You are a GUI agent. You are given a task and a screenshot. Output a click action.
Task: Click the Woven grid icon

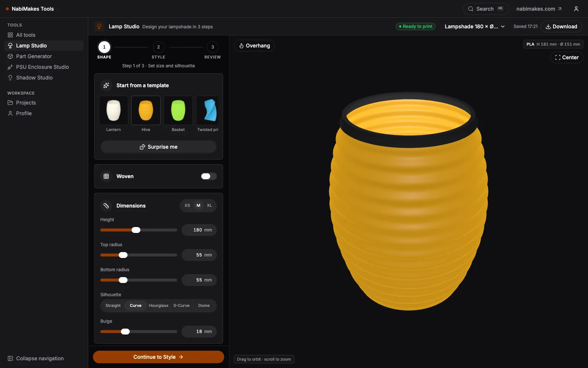click(x=106, y=176)
